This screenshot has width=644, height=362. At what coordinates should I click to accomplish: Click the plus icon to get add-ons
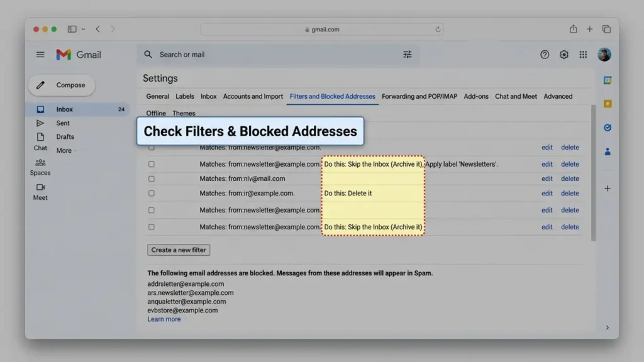tap(608, 189)
